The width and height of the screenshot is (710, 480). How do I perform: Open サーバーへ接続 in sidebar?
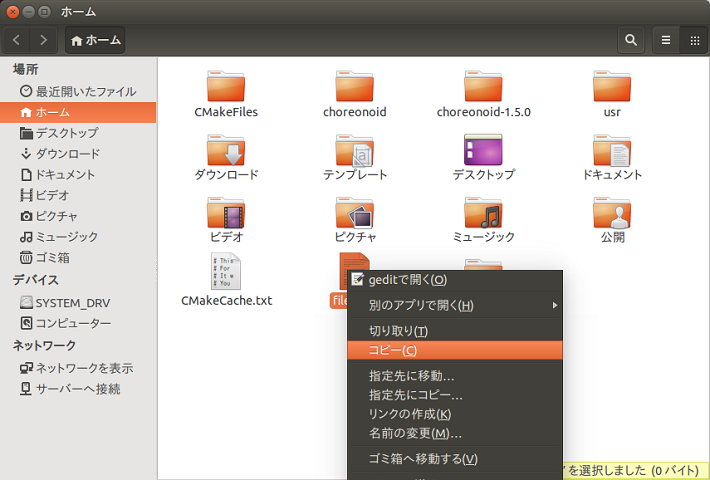[78, 388]
